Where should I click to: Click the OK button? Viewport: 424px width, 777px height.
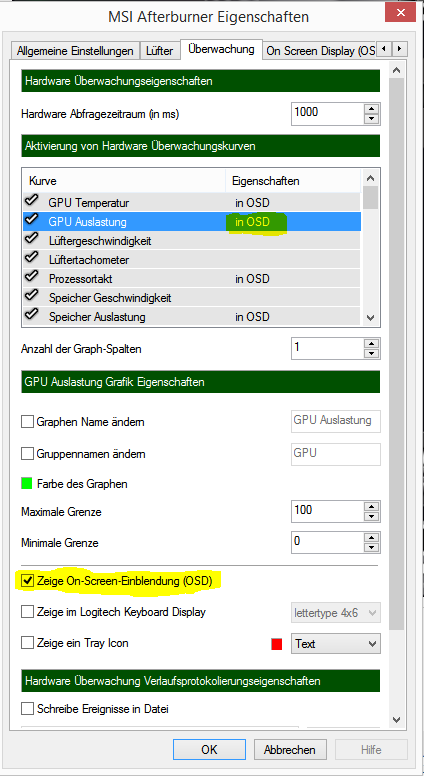click(x=209, y=749)
